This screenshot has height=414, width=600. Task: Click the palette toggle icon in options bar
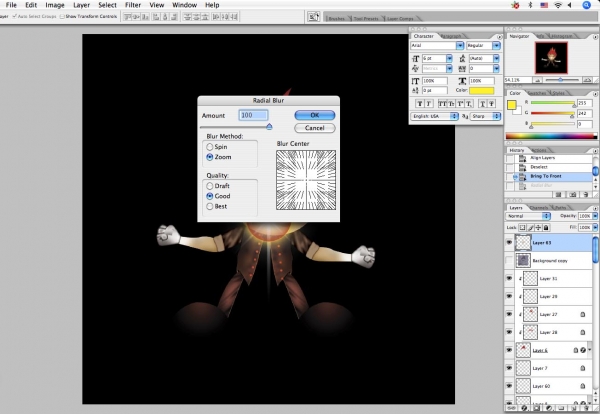pos(313,17)
